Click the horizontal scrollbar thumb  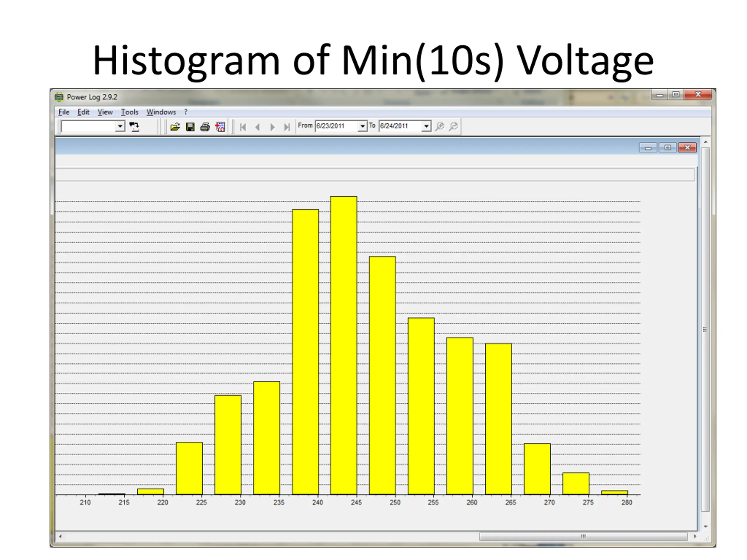[x=583, y=536]
